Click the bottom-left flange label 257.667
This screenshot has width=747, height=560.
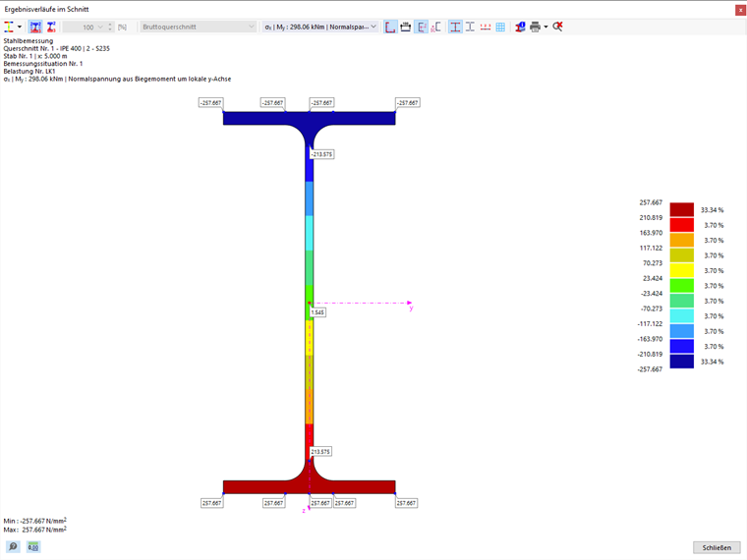click(211, 503)
